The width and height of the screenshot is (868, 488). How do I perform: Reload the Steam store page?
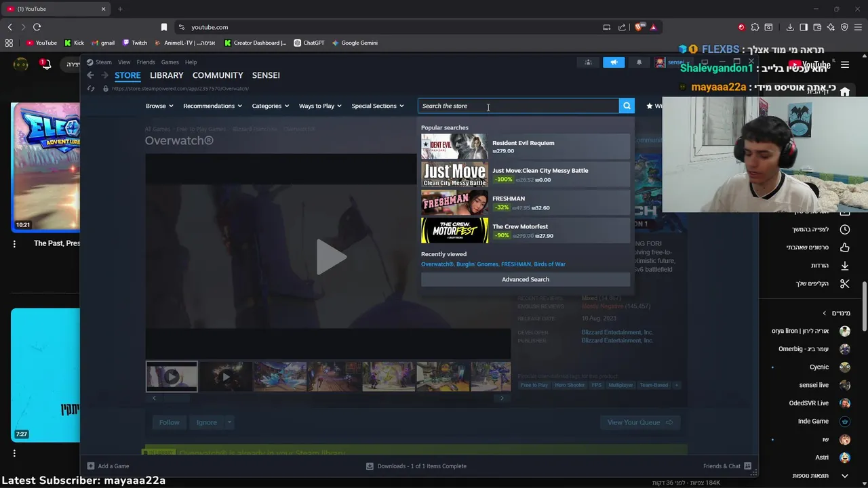(91, 89)
